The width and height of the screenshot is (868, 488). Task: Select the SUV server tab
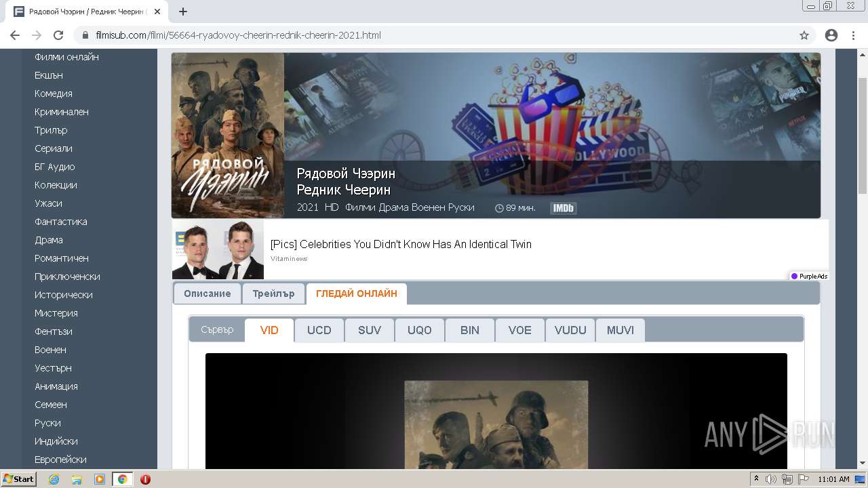pos(370,330)
